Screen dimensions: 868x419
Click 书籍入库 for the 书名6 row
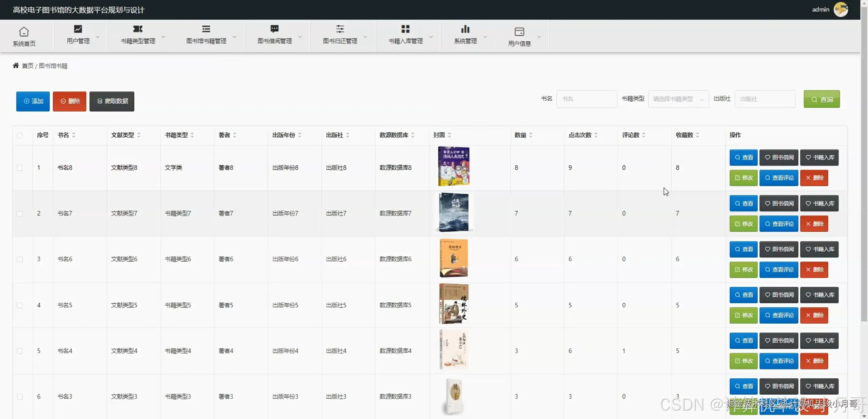click(819, 249)
